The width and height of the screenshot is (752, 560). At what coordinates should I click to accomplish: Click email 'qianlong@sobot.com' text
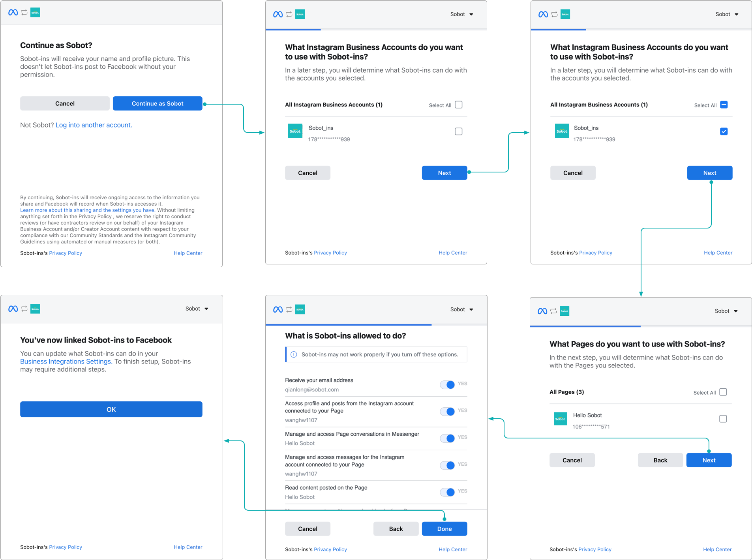[312, 390]
